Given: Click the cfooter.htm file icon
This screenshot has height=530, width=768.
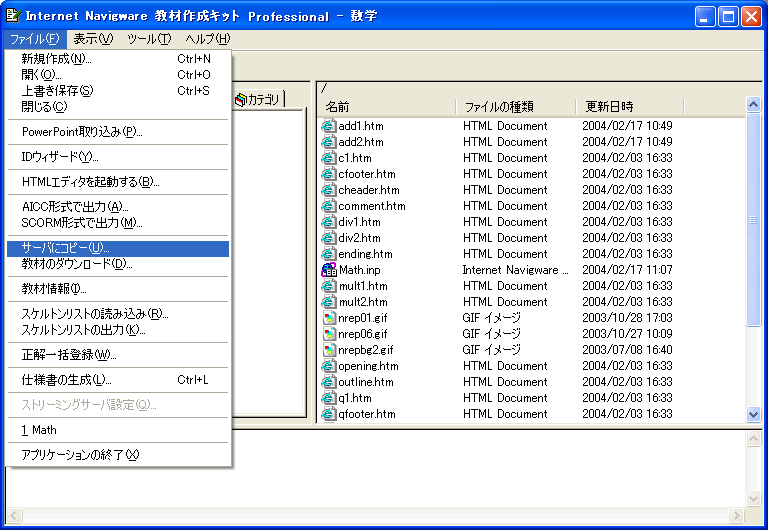Looking at the screenshot, I should tap(329, 174).
